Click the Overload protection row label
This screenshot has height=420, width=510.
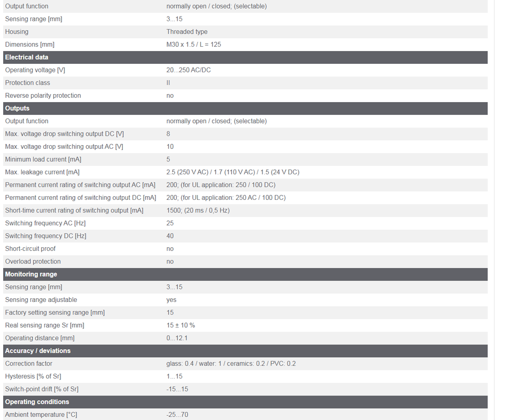click(33, 262)
